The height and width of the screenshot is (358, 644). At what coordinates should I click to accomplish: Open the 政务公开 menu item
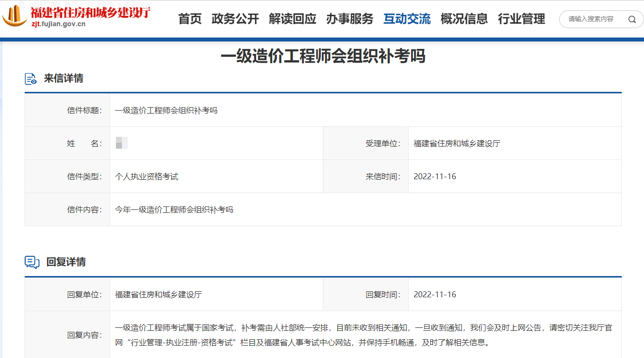pos(235,19)
